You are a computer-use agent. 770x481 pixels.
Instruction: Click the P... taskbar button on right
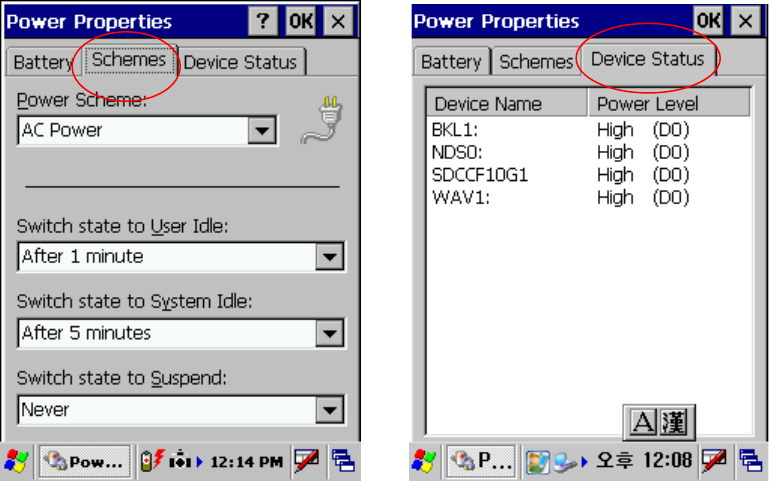point(481,461)
